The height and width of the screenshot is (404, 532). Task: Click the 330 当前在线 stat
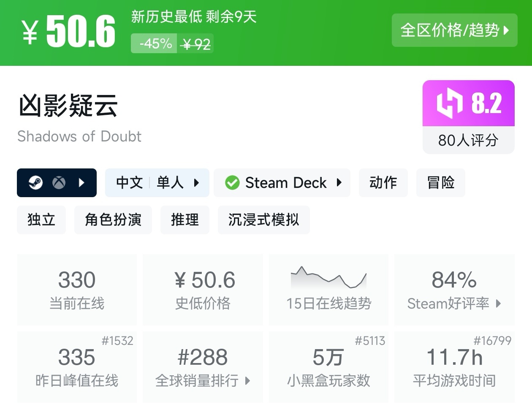click(77, 290)
